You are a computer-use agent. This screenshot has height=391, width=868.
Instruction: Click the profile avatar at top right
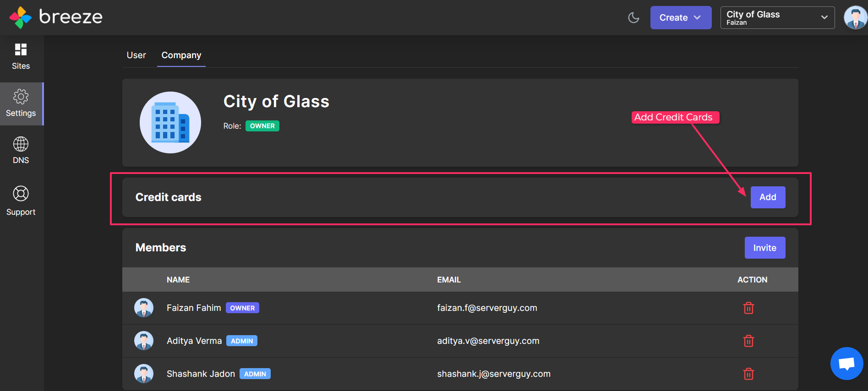point(855,17)
